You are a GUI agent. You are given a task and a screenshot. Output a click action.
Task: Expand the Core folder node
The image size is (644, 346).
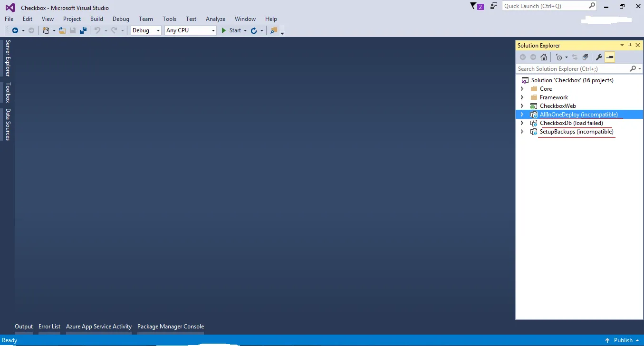(x=522, y=89)
